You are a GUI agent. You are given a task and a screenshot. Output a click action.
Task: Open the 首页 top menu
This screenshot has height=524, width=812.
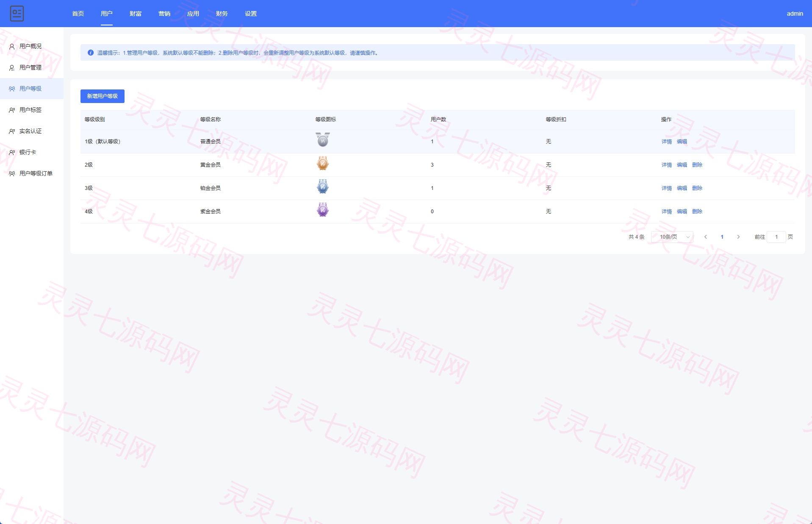click(x=78, y=14)
